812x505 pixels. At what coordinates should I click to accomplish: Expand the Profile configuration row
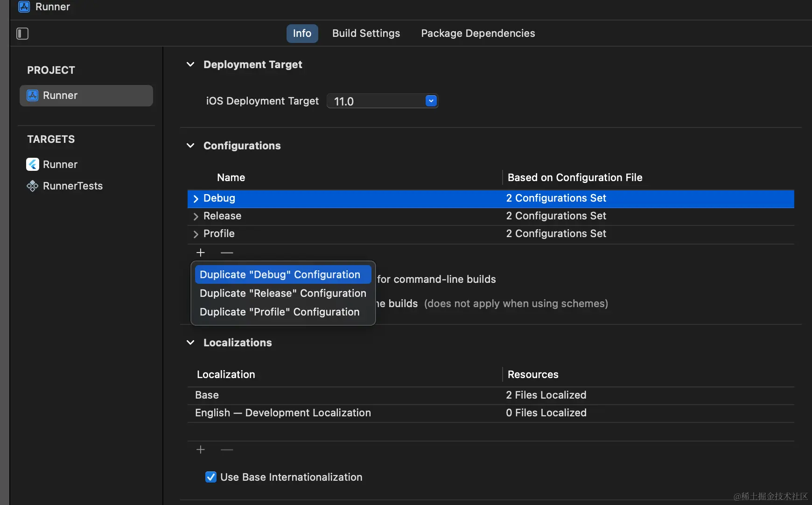[x=196, y=234]
